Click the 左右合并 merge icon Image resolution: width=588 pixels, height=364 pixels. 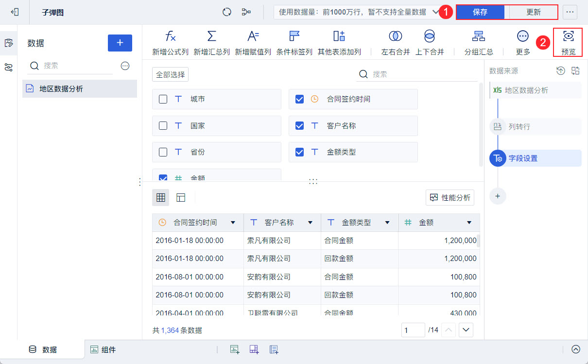395,36
